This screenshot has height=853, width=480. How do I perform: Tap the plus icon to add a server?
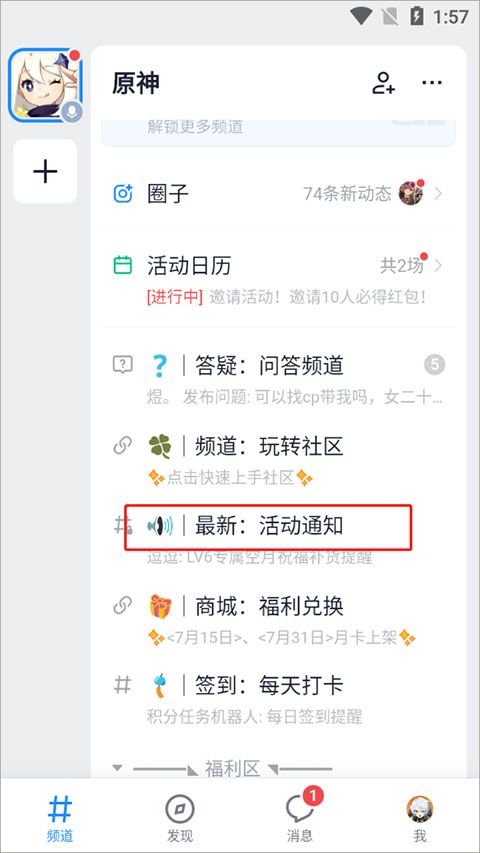[x=45, y=171]
